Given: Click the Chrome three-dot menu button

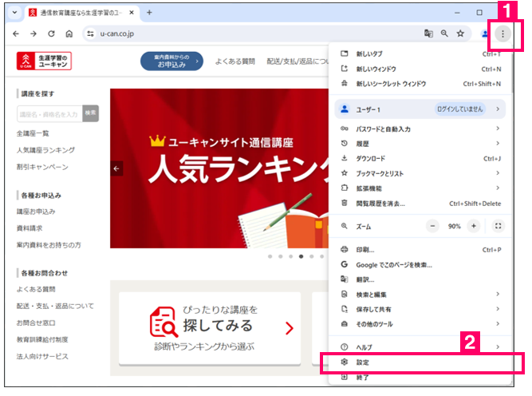Looking at the screenshot, I should click(x=502, y=34).
